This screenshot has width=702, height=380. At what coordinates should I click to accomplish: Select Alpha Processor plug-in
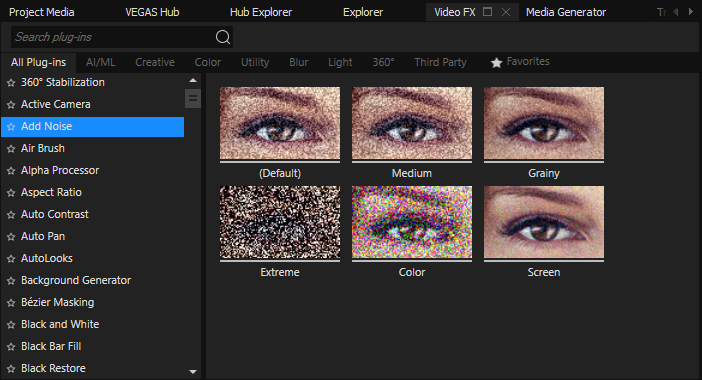(60, 170)
